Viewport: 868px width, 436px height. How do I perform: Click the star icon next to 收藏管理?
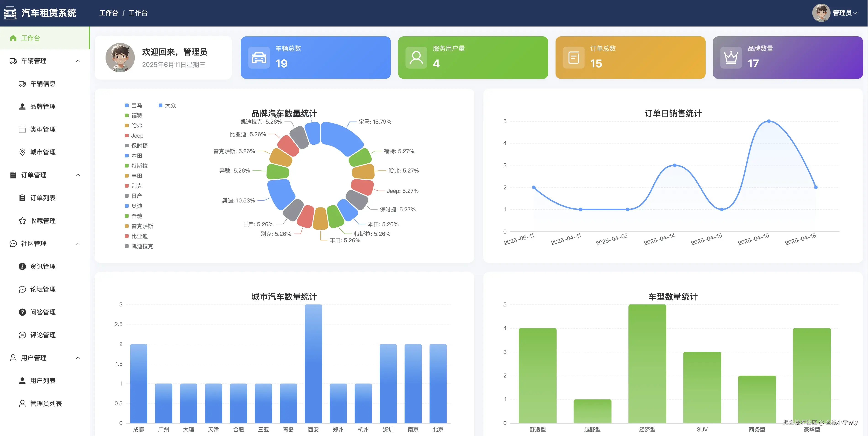click(x=22, y=221)
